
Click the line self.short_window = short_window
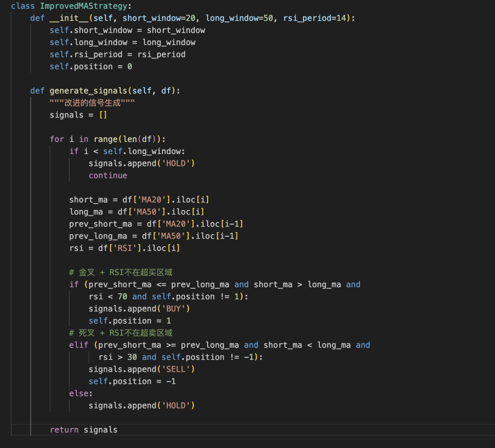127,30
